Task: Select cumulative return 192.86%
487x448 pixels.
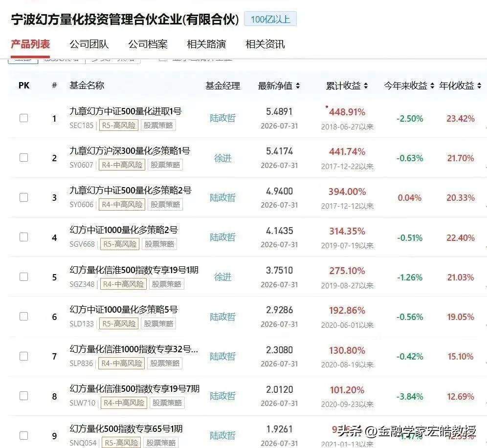Action: pyautogui.click(x=347, y=311)
